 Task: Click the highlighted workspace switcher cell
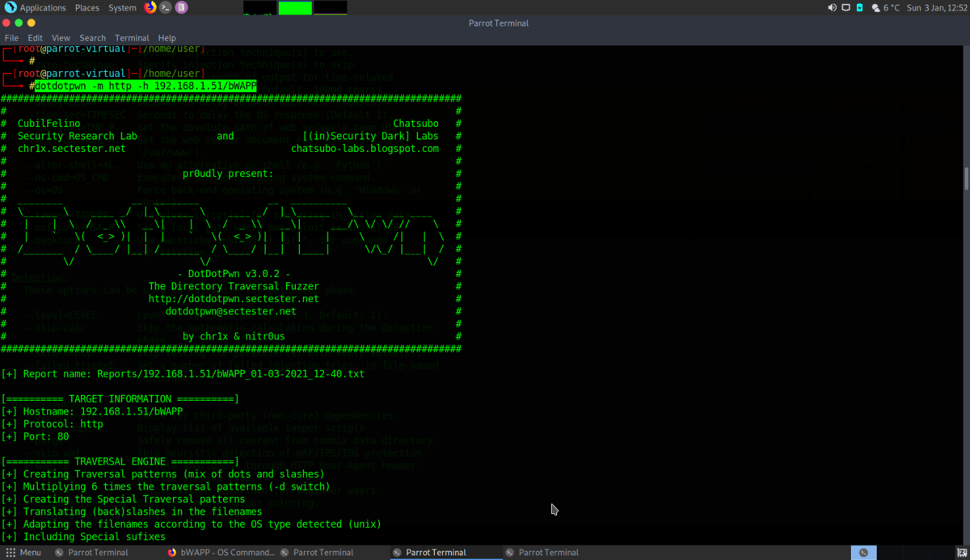(863, 553)
